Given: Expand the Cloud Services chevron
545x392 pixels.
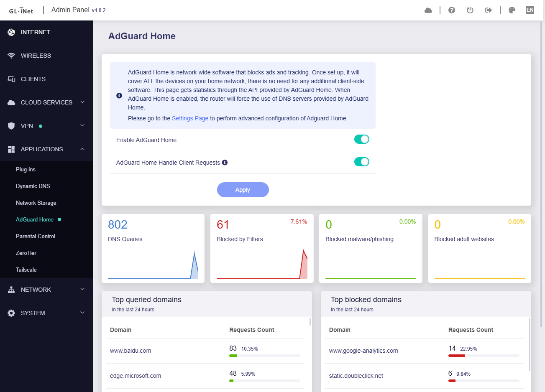Looking at the screenshot, I should point(82,102).
